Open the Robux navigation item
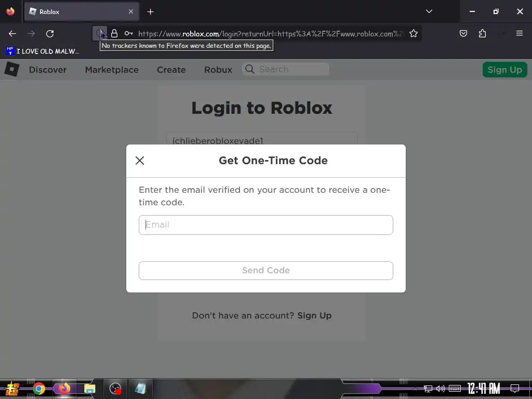The height and width of the screenshot is (399, 532). coord(218,70)
